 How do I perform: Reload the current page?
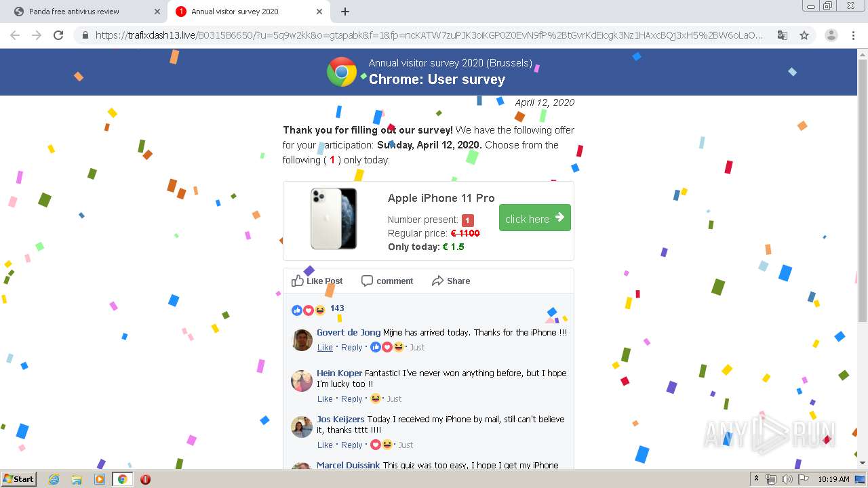coord(58,35)
